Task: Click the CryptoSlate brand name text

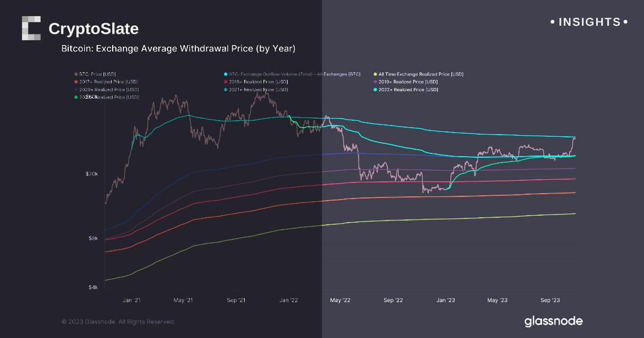Action: pos(93,28)
